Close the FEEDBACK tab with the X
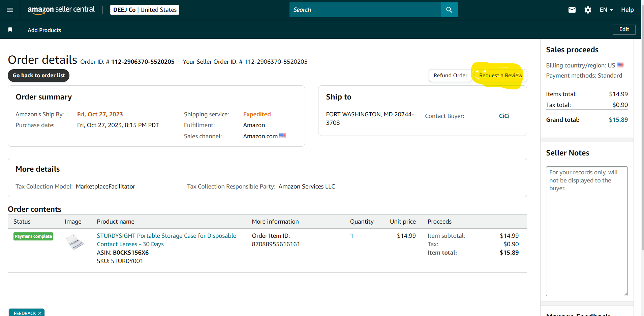644x316 pixels. [x=40, y=313]
